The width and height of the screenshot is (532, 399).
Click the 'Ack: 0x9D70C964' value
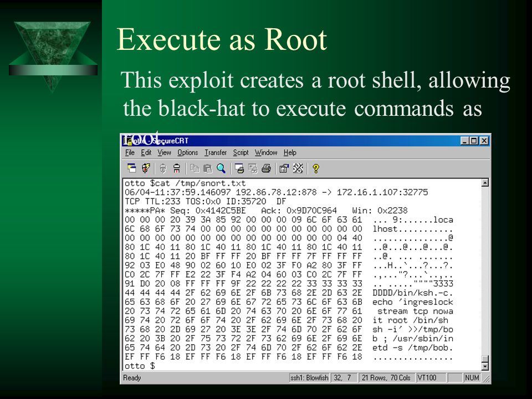[299, 211]
